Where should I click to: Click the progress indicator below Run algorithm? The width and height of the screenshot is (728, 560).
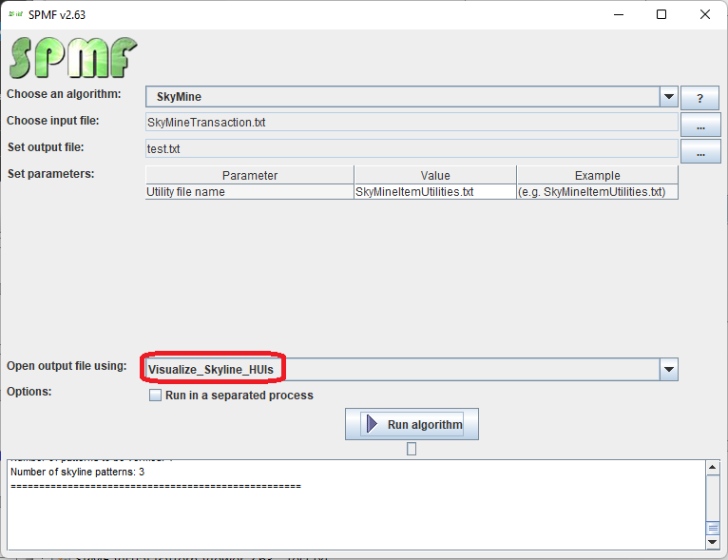pos(412,449)
